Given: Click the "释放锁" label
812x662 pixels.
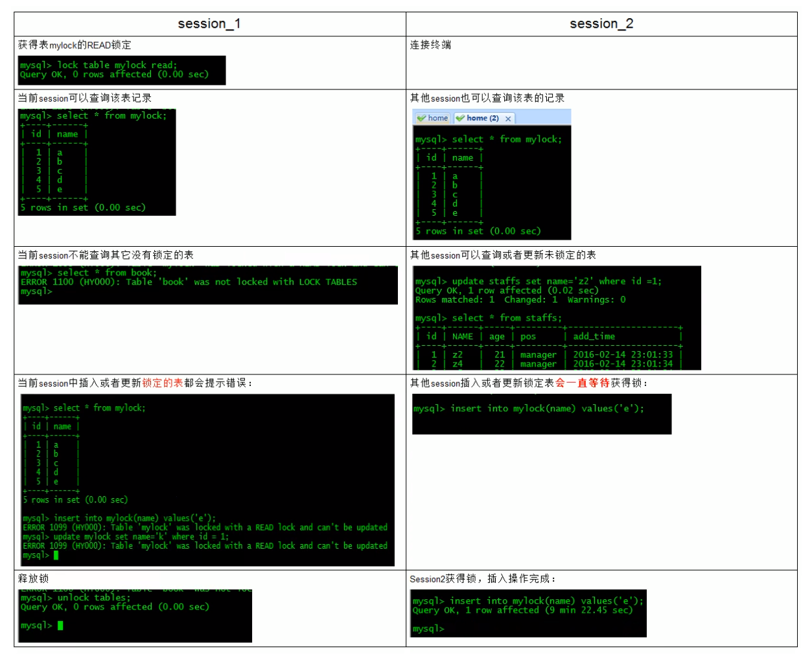Looking at the screenshot, I should coord(33,578).
